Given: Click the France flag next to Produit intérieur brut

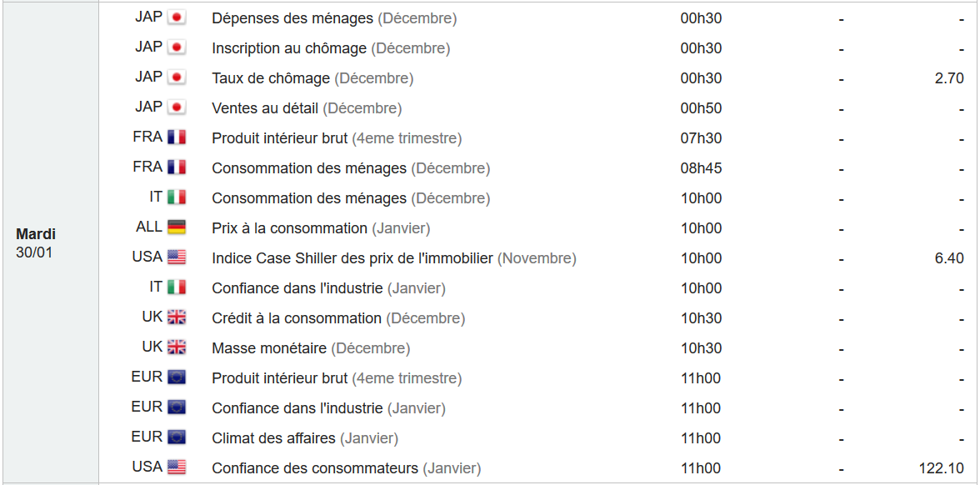Looking at the screenshot, I should (x=177, y=137).
